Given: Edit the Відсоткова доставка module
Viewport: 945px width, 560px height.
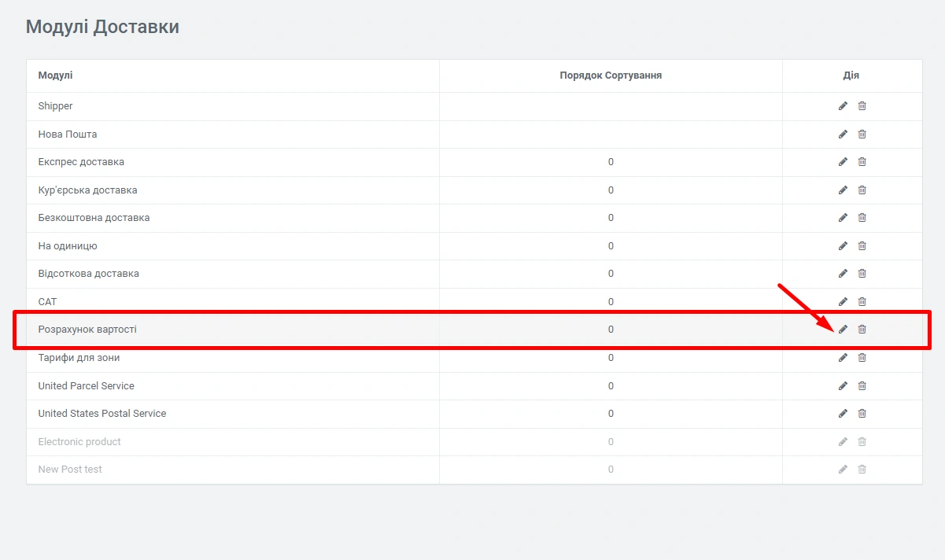Looking at the screenshot, I should 843,274.
